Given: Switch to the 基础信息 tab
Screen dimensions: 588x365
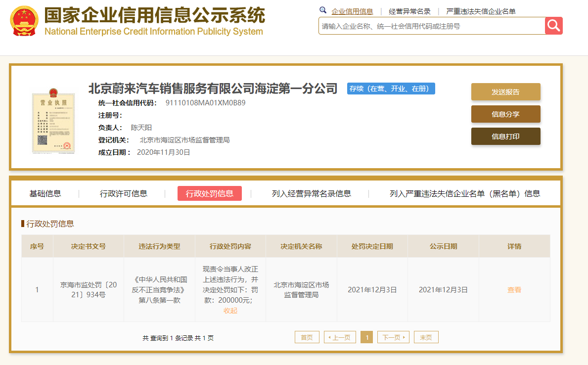Looking at the screenshot, I should click(x=45, y=193).
